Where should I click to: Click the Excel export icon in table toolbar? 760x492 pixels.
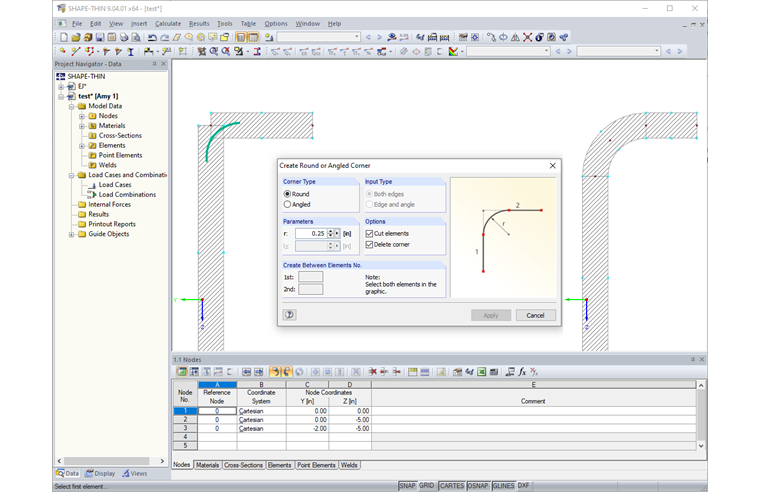[481, 372]
